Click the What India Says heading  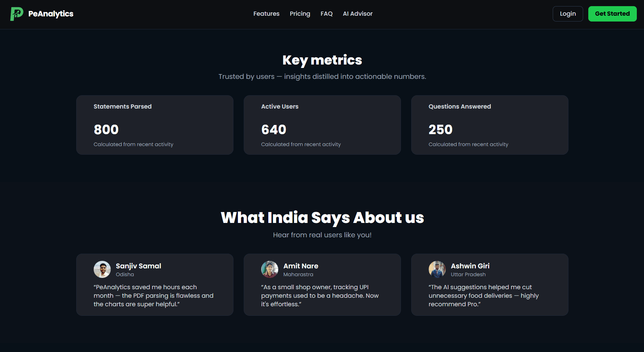coord(322,217)
